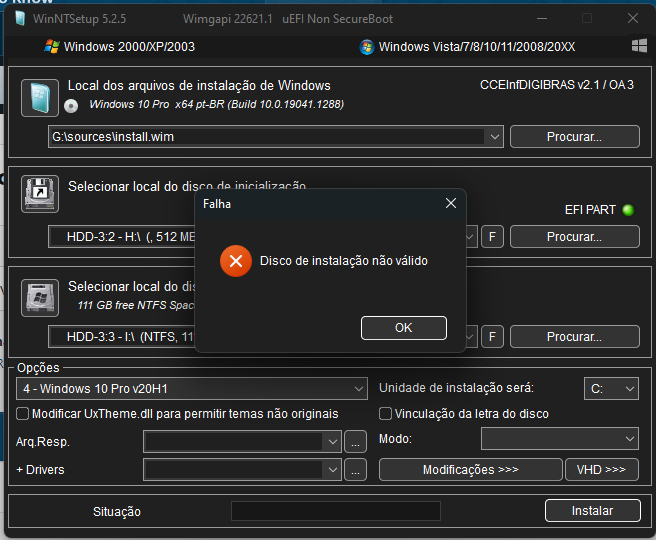Click the Windows 10 Pro x64 pt-BR build text
The image size is (656, 540).
pyautogui.click(x=216, y=104)
